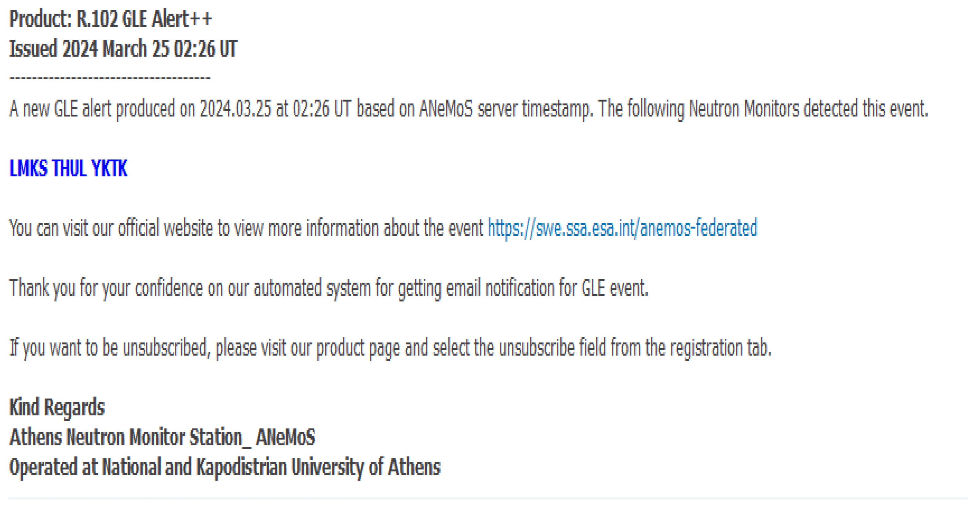This screenshot has height=509, width=980.
Task: Open the swe.ssa.esa.int/anemos-federated link
Action: 622,228
